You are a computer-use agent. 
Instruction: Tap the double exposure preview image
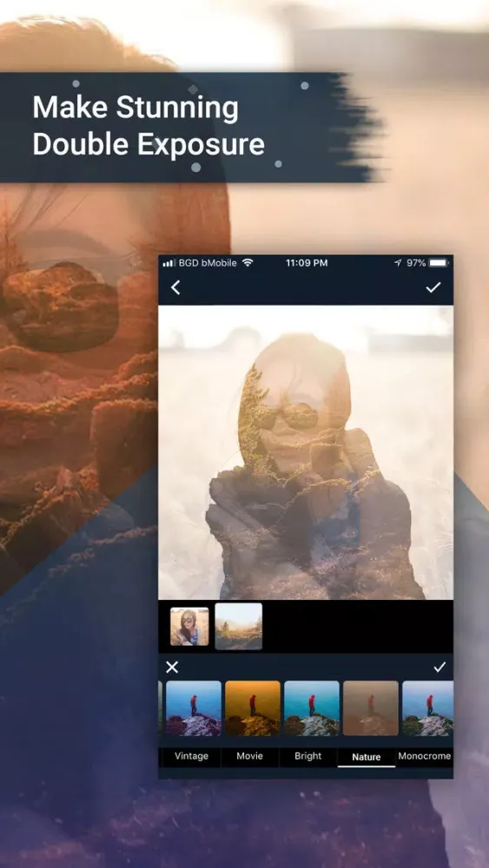(306, 452)
